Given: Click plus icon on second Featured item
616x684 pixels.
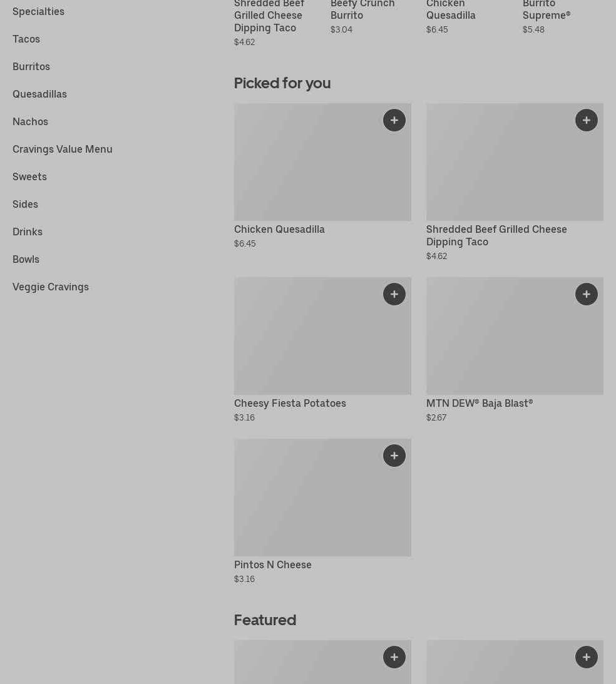Looking at the screenshot, I should 586,657.
